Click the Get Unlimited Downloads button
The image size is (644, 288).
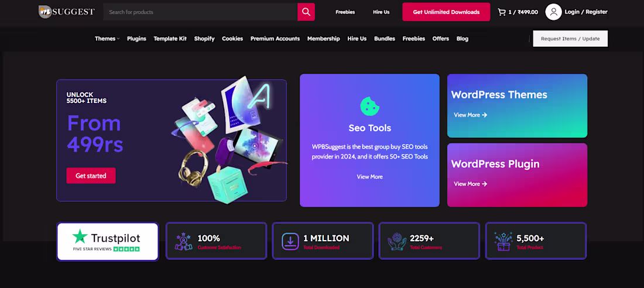click(446, 12)
